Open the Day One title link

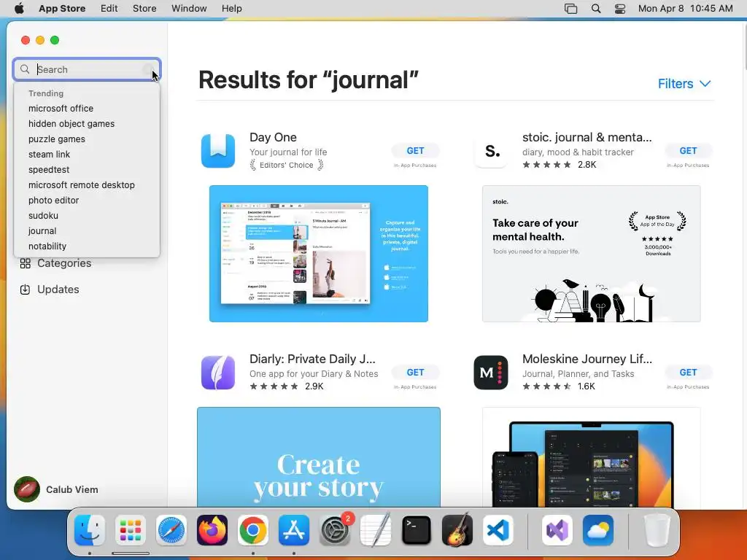[273, 137]
